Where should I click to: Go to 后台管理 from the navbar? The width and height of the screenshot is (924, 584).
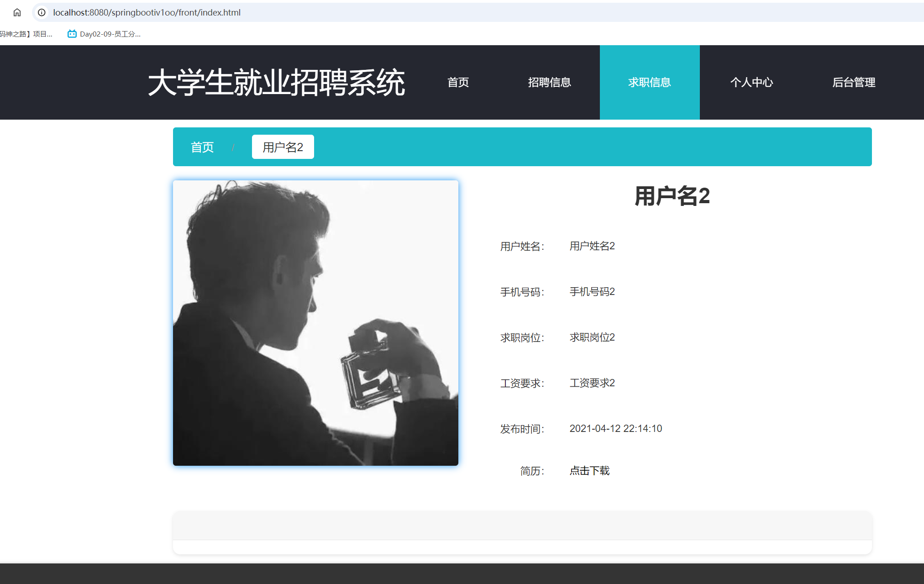(854, 82)
